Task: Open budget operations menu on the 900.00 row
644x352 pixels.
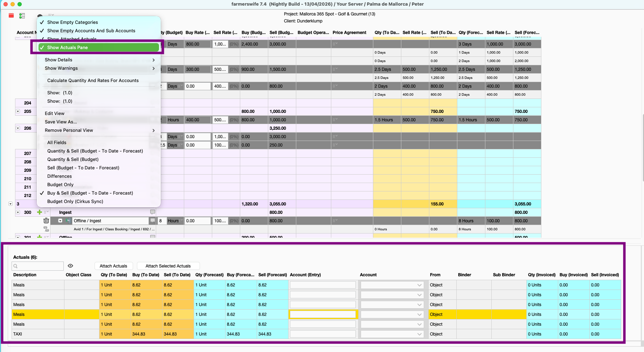Action: 335,69
